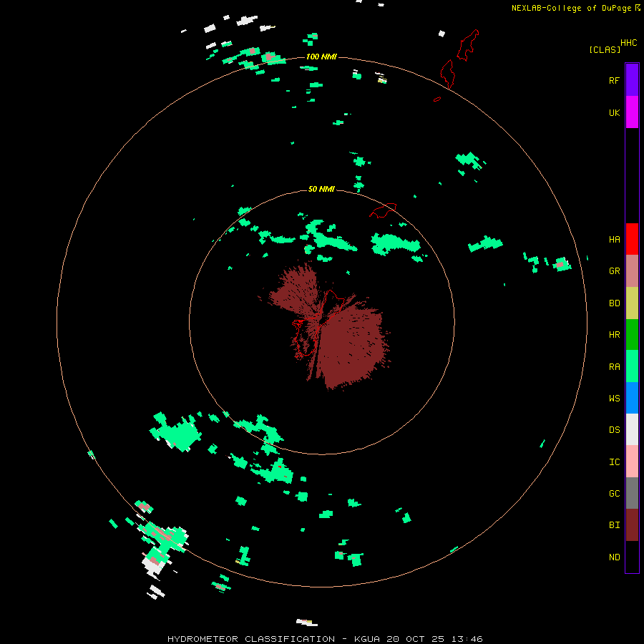Click the BD legend label
The height and width of the screenshot is (644, 644).
click(614, 303)
